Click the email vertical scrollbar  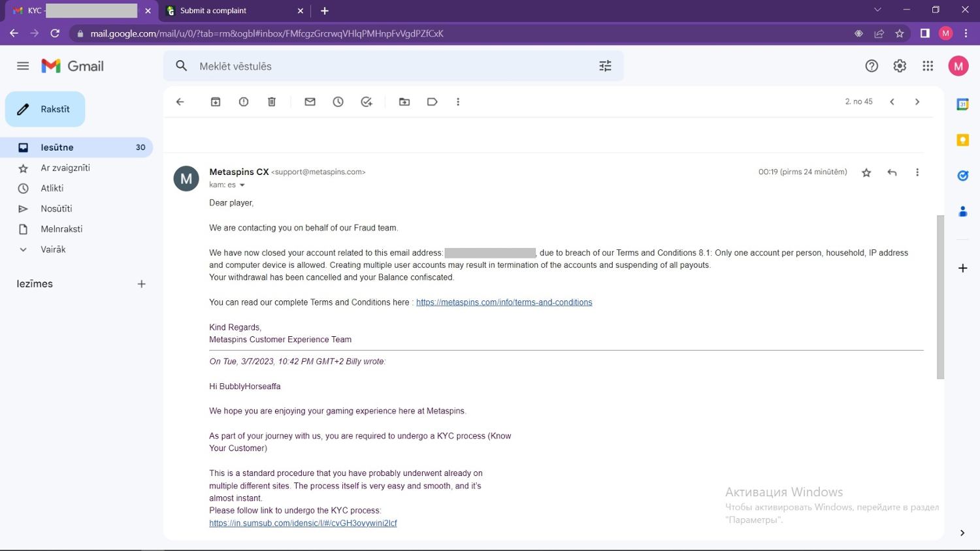pos(940,297)
